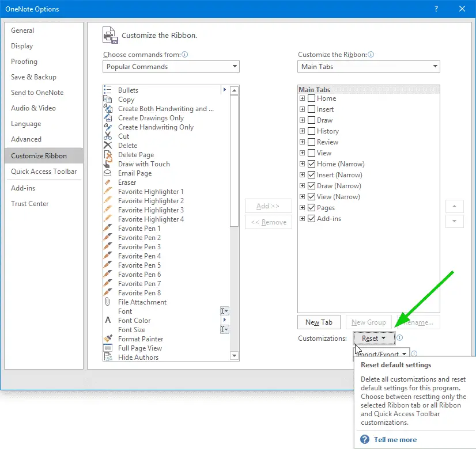Click the Delete X icon
The width and height of the screenshot is (476, 449).
click(108, 146)
